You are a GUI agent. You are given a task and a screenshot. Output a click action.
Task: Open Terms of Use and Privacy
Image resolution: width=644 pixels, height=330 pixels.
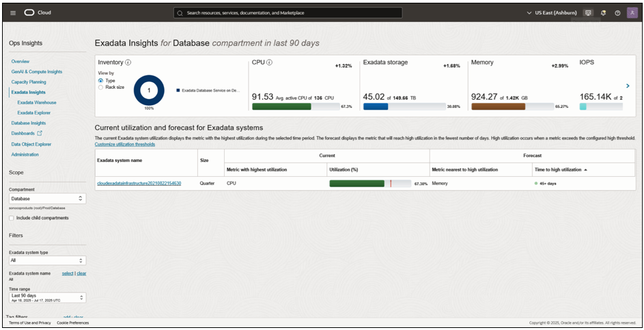pos(30,322)
